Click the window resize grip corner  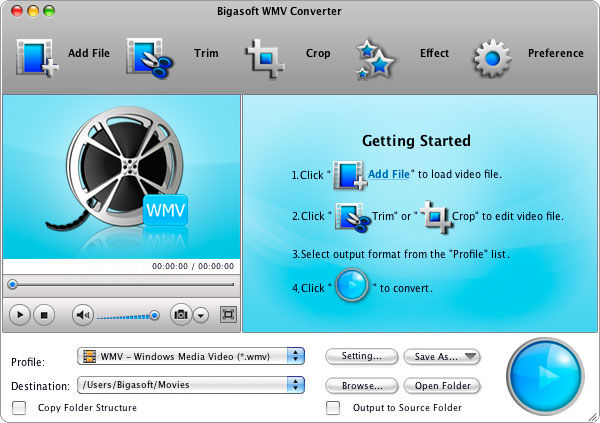click(594, 418)
